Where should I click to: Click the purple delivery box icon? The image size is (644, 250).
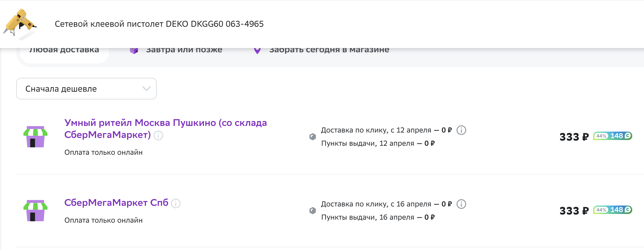point(134,50)
